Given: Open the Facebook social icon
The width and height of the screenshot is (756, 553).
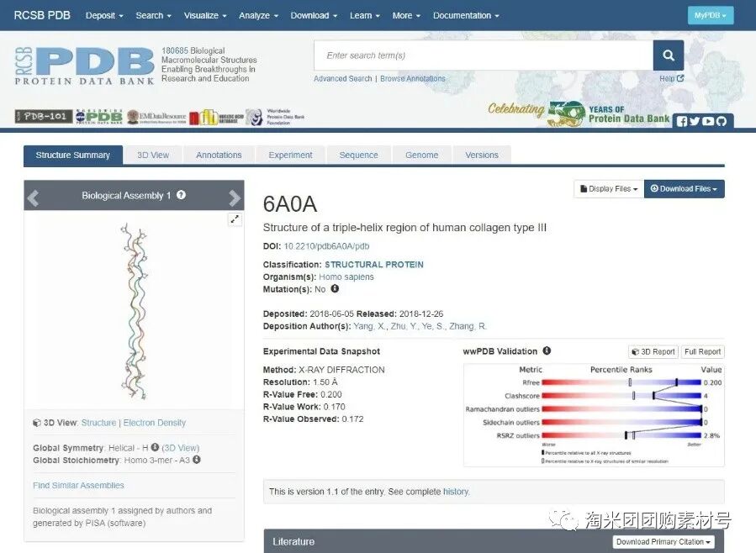Looking at the screenshot, I should pos(681,121).
